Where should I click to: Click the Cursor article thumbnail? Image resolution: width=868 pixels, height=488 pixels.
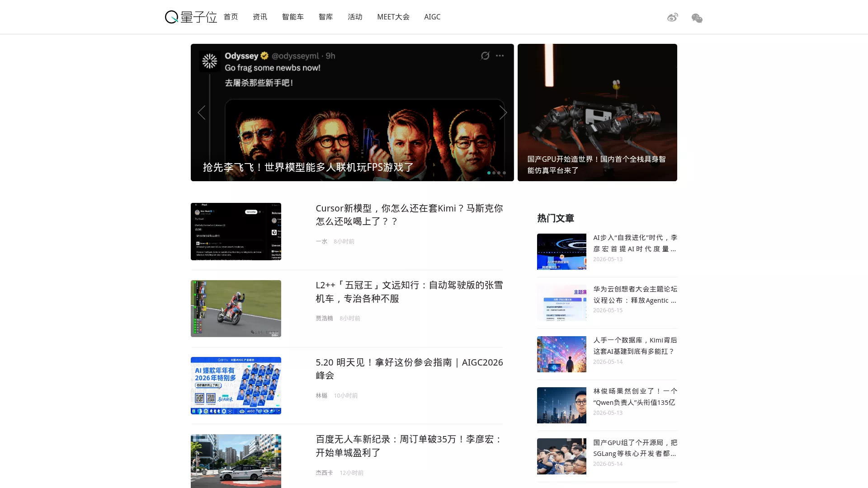point(236,231)
